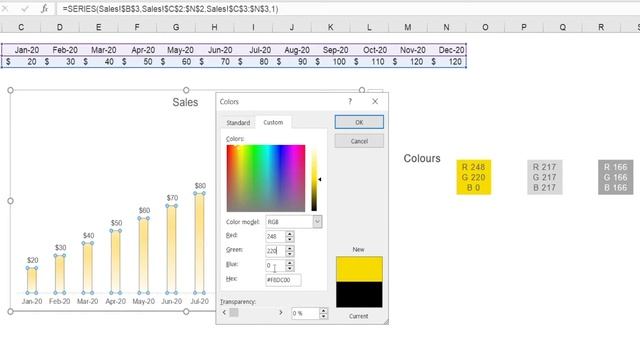Viewport: 640px width, 360px height.
Task: Click the formula bar cancel X icon
Action: coord(5,8)
